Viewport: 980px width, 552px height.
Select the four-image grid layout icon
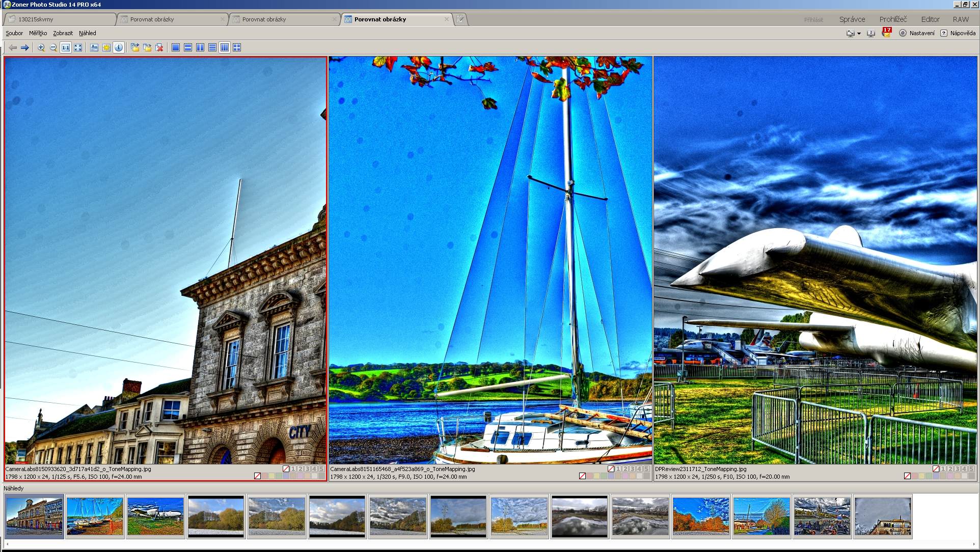tap(237, 47)
